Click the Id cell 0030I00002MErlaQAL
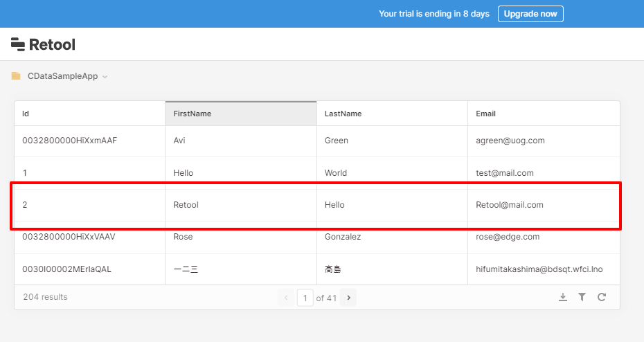 click(x=66, y=269)
